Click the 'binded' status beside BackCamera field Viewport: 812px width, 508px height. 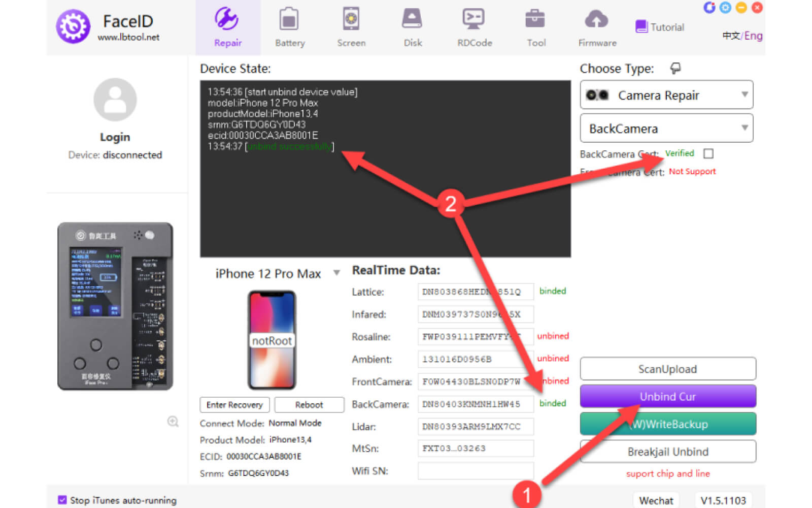click(553, 403)
